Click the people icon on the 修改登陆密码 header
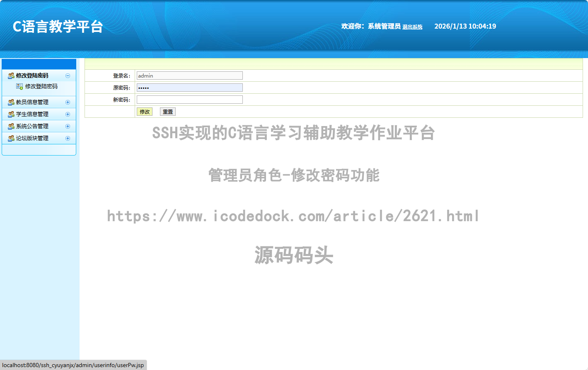The height and width of the screenshot is (370, 588). (11, 75)
